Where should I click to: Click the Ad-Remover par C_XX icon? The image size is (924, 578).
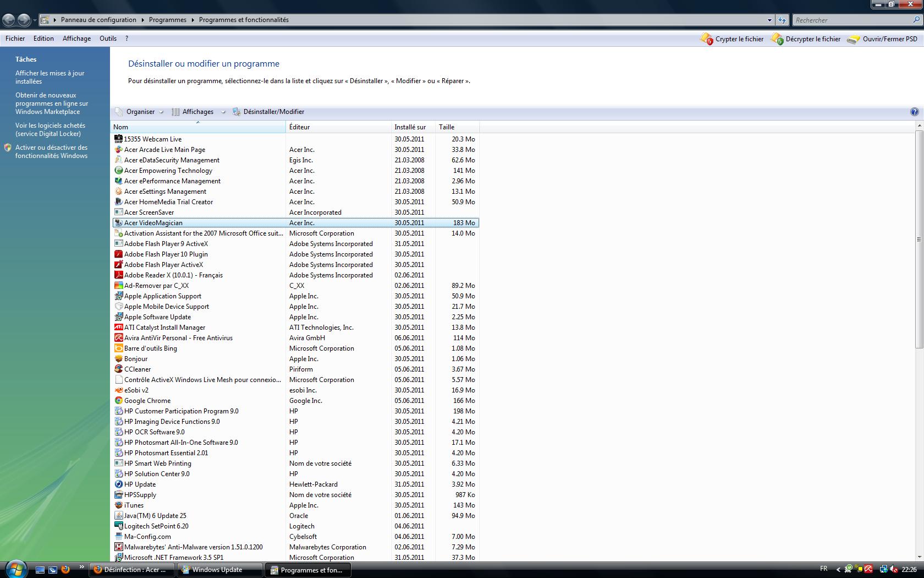118,286
